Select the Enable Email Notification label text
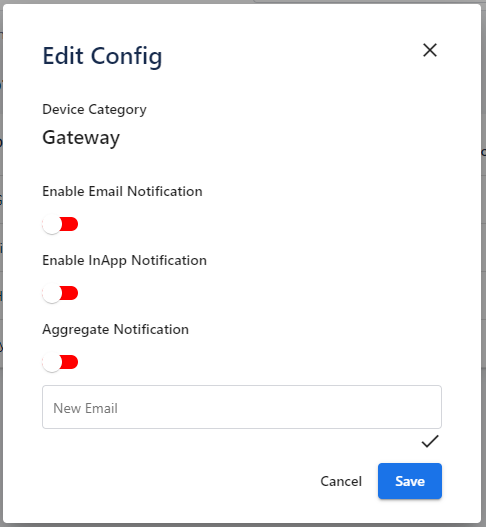The width and height of the screenshot is (486, 527). click(x=122, y=191)
